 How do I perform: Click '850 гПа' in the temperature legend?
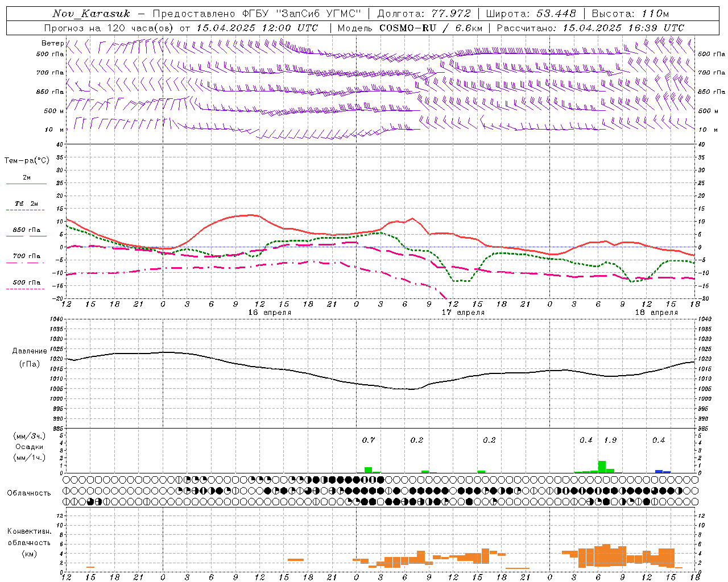[27, 230]
